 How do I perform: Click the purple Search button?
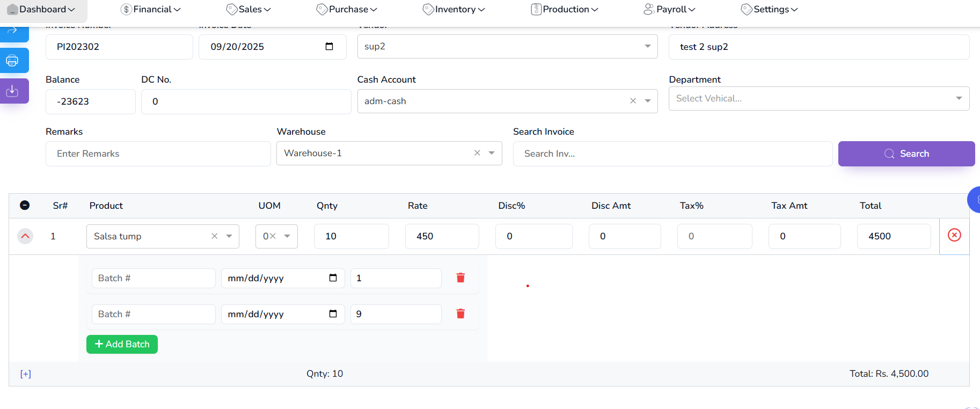(906, 154)
